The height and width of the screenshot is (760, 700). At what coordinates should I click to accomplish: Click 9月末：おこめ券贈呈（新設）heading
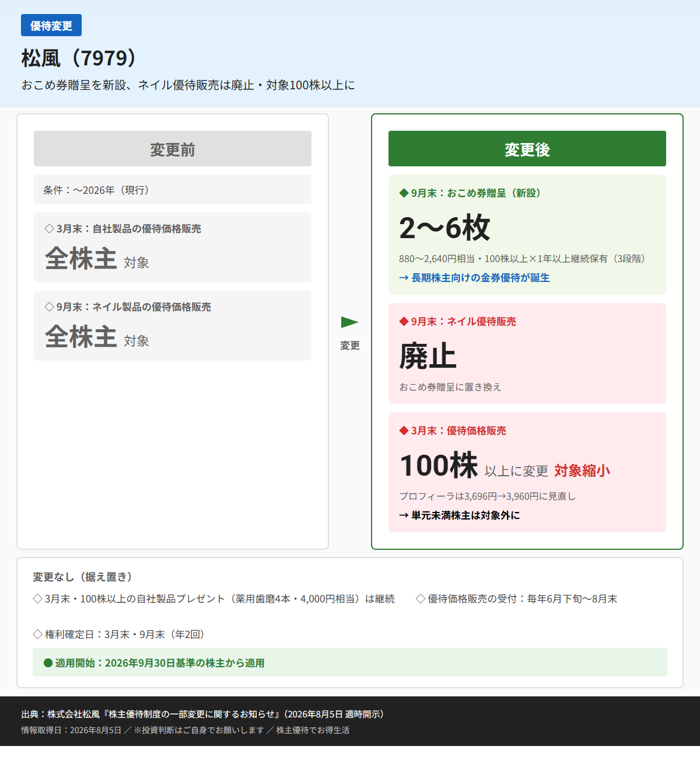(x=470, y=193)
